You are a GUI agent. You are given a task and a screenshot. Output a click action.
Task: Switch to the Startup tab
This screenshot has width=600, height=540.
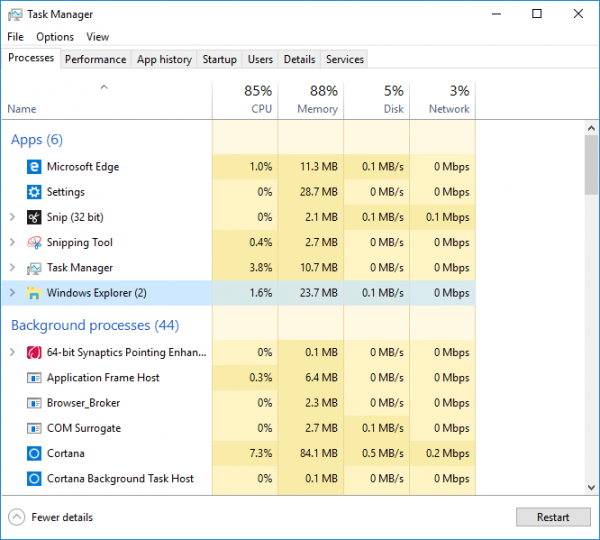point(219,59)
